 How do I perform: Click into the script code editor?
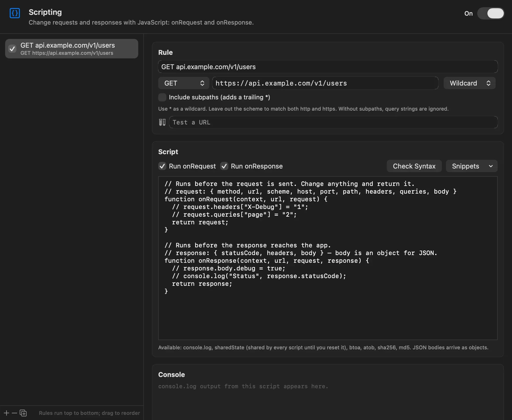[x=328, y=258]
